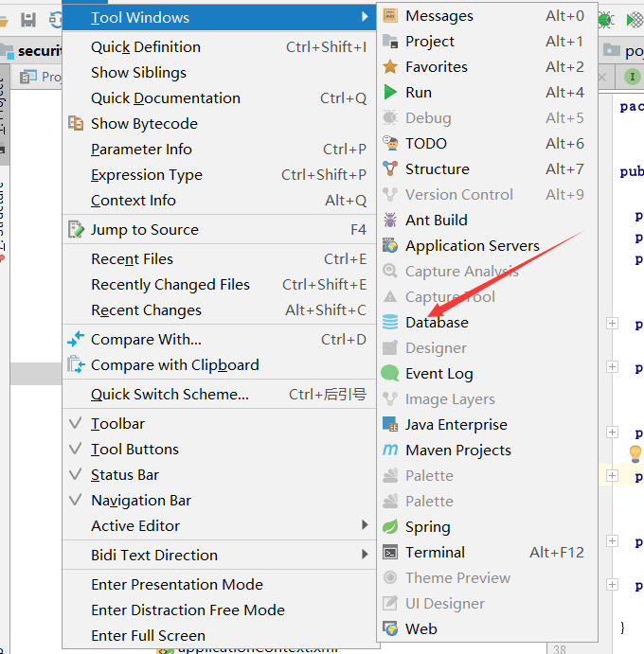Screen dimensions: 644x654
Task: Expand the code fold next to the lightbulb line
Action: (612, 475)
